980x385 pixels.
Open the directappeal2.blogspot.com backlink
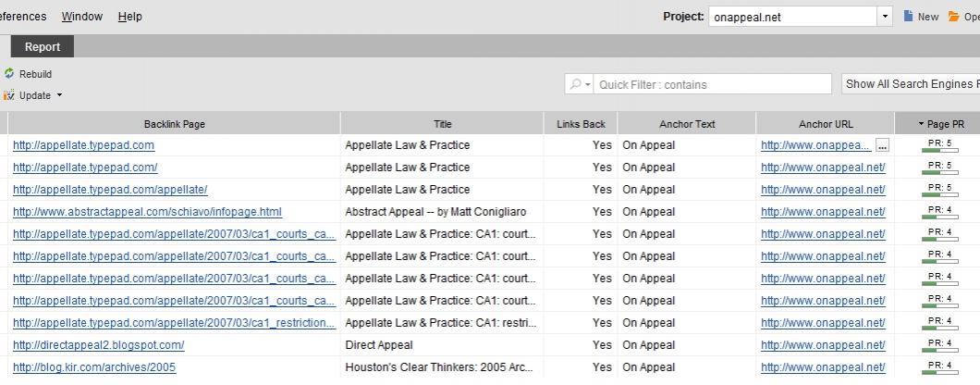[98, 345]
